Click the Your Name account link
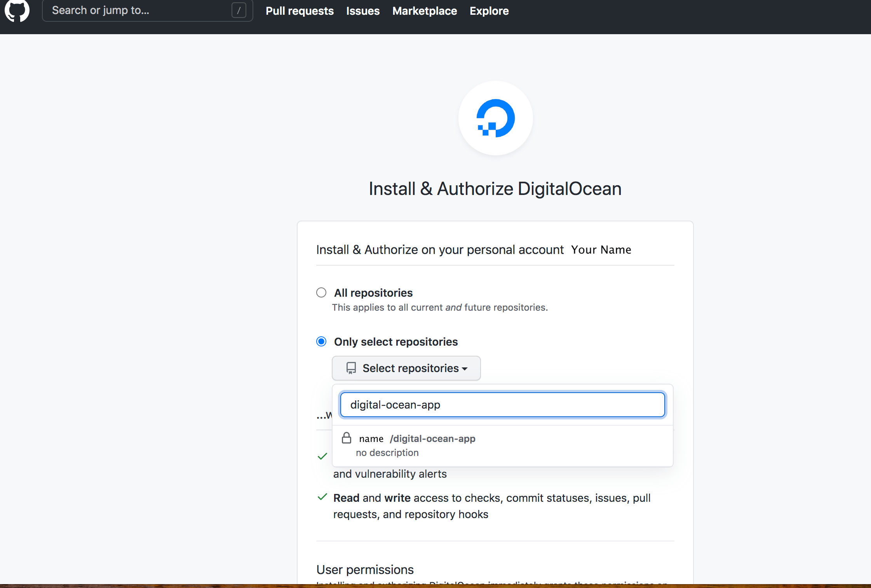871x588 pixels. tap(601, 250)
